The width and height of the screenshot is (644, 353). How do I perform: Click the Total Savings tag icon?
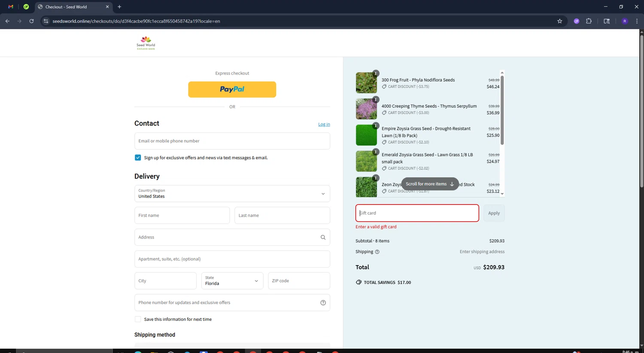[358, 282]
